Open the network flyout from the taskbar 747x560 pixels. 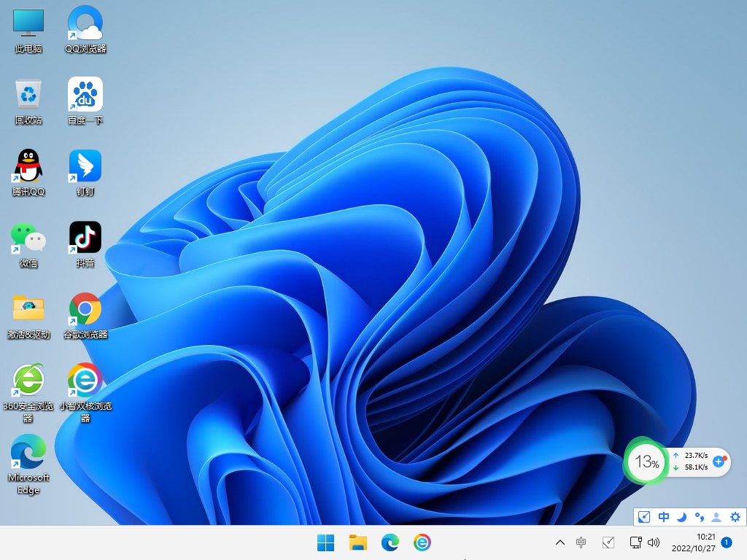(635, 542)
